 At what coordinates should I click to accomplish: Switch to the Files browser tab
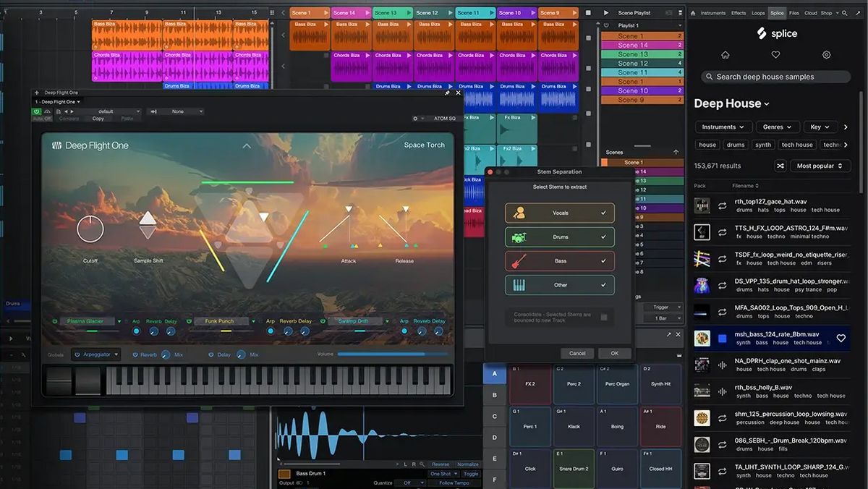tap(794, 13)
